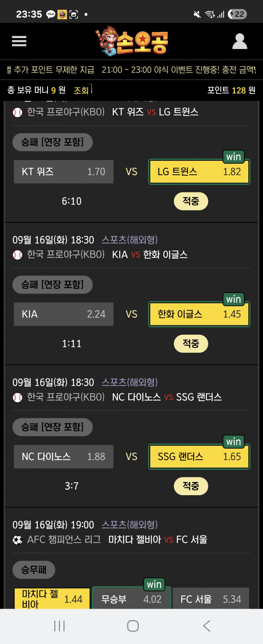
Task: Select KT 위즈 1.70 odds
Action: (63, 172)
